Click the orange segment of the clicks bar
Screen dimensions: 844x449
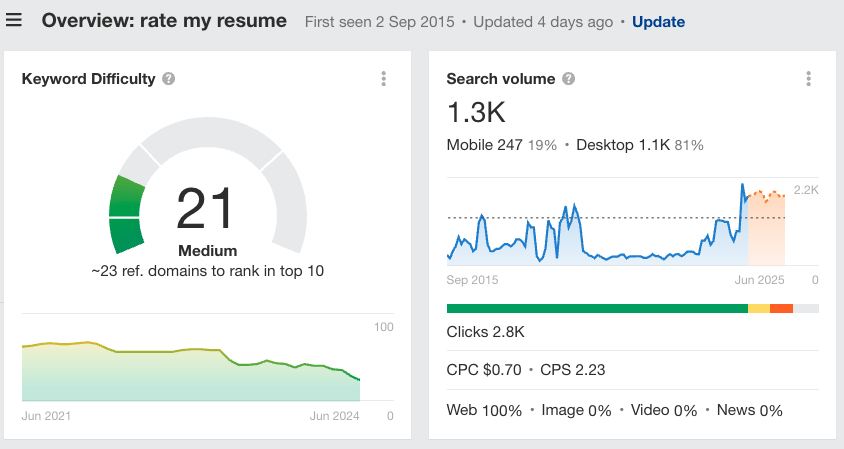[x=781, y=308]
